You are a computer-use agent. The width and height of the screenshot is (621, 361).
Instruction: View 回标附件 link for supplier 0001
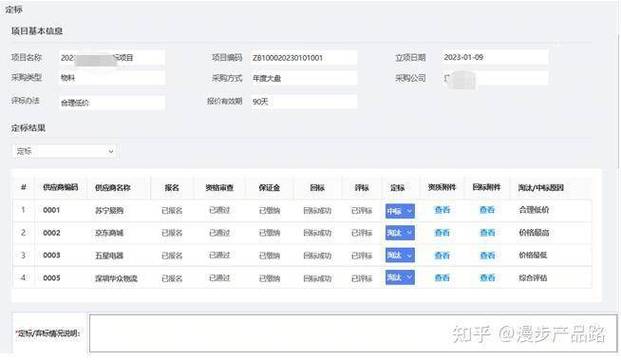tap(487, 210)
